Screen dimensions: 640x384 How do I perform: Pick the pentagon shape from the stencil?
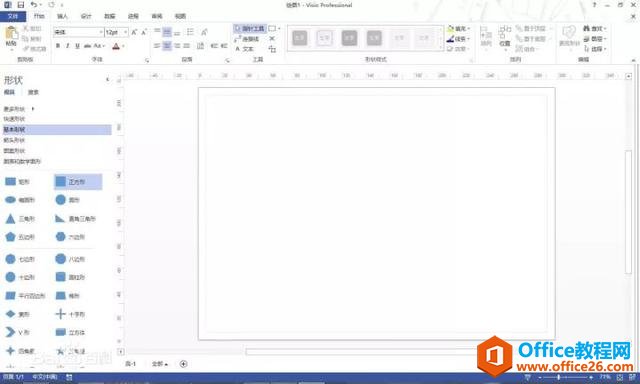[x=20, y=237]
